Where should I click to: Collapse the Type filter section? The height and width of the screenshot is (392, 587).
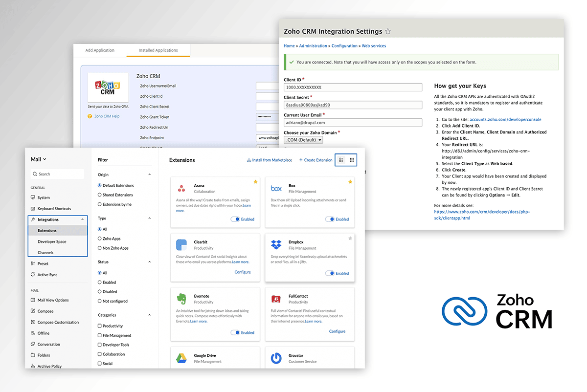[x=150, y=218]
